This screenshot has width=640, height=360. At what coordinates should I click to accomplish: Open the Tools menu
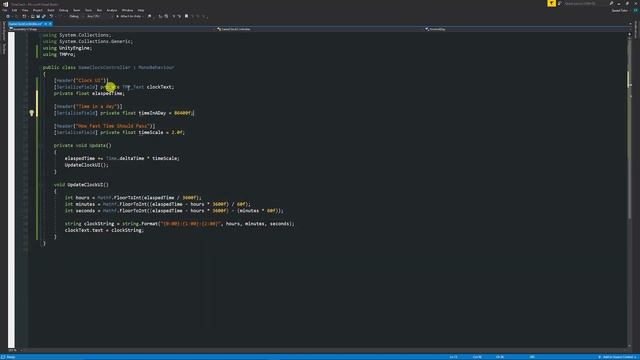click(89, 10)
